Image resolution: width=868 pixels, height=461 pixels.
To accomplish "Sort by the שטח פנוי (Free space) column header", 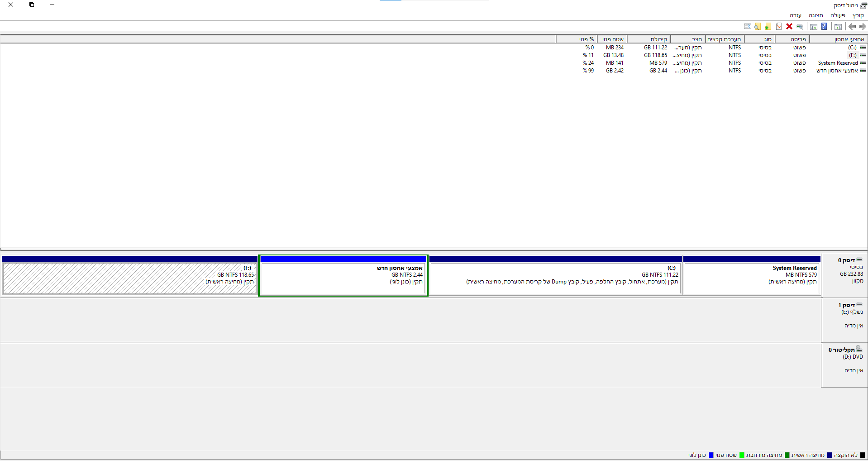I will tap(612, 39).
